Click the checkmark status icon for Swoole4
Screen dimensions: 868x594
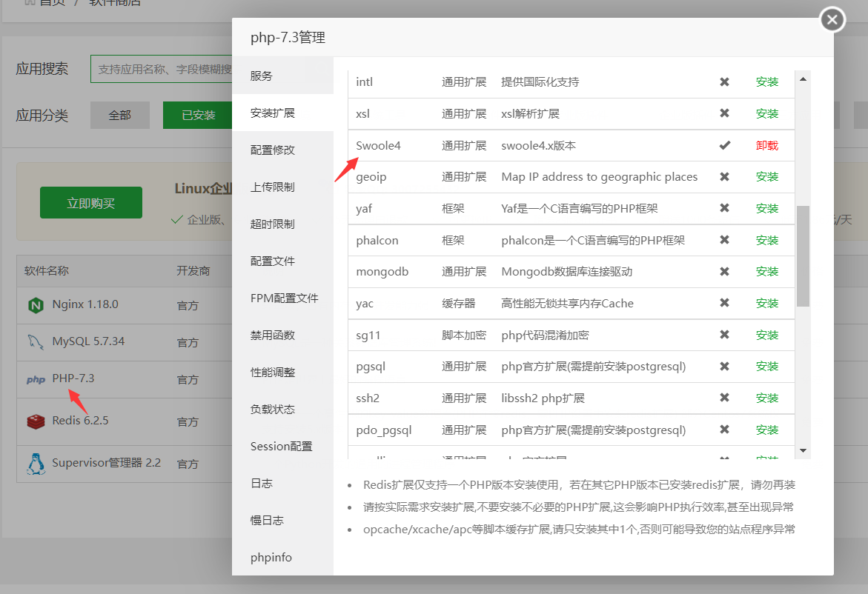point(725,145)
